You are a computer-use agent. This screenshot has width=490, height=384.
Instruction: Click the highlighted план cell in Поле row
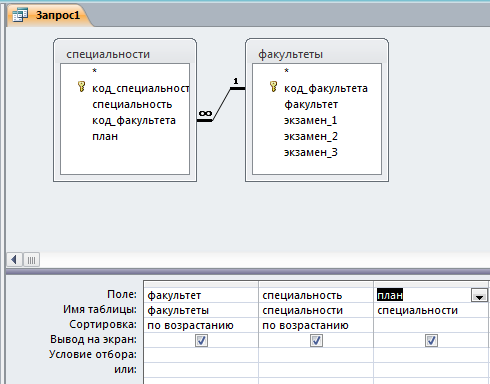coord(390,295)
